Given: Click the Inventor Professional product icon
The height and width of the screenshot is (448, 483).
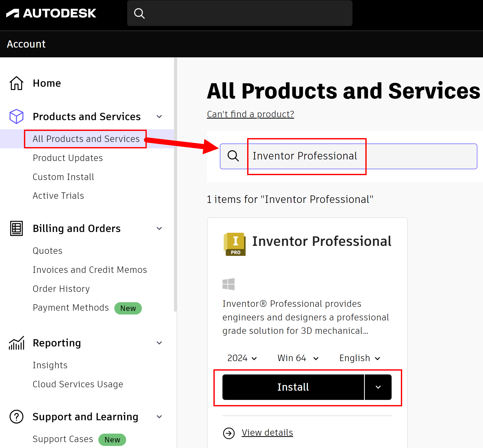Looking at the screenshot, I should (234, 244).
